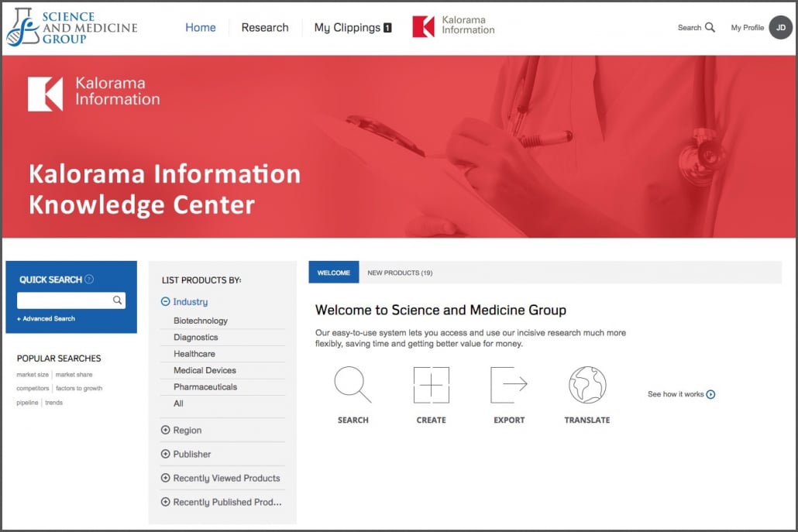Click the white Kalorama K logo on banner
The image size is (798, 532).
click(x=45, y=94)
